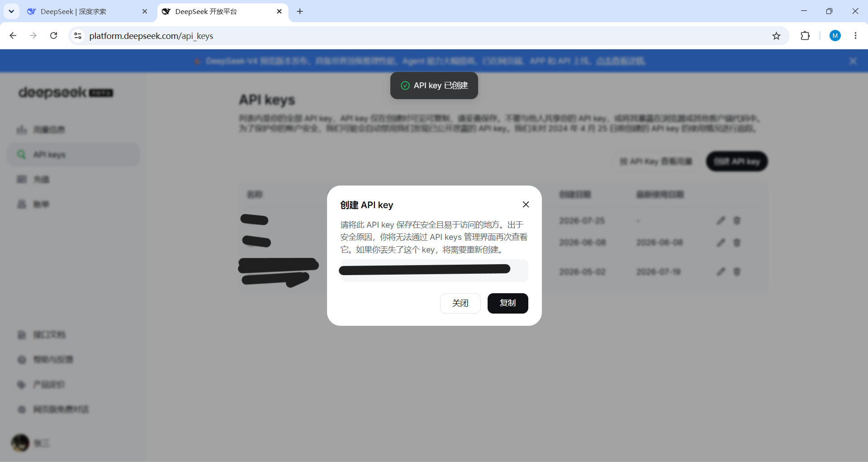Edit the key created on 2026-06-08

[721, 243]
